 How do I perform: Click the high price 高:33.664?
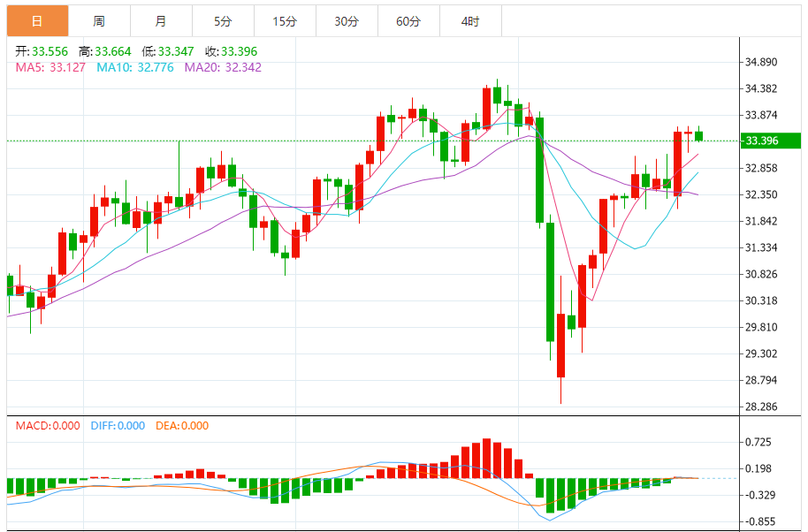[x=105, y=51]
